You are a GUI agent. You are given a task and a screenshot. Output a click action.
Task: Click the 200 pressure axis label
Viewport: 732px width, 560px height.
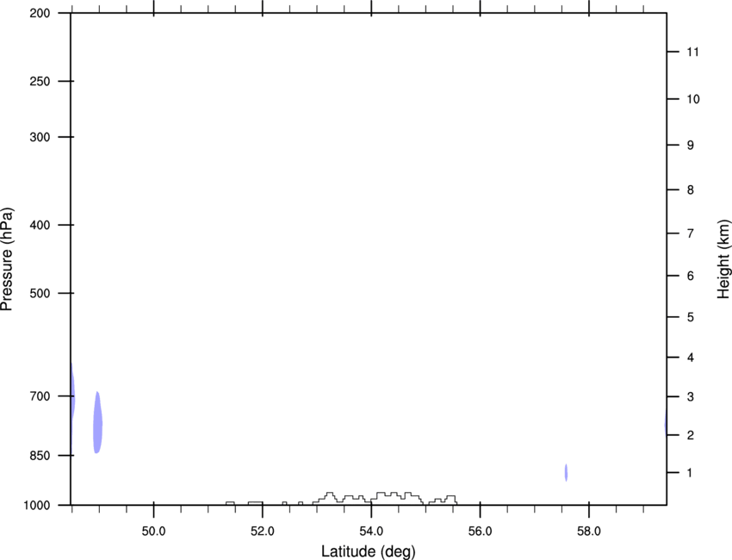[40, 13]
